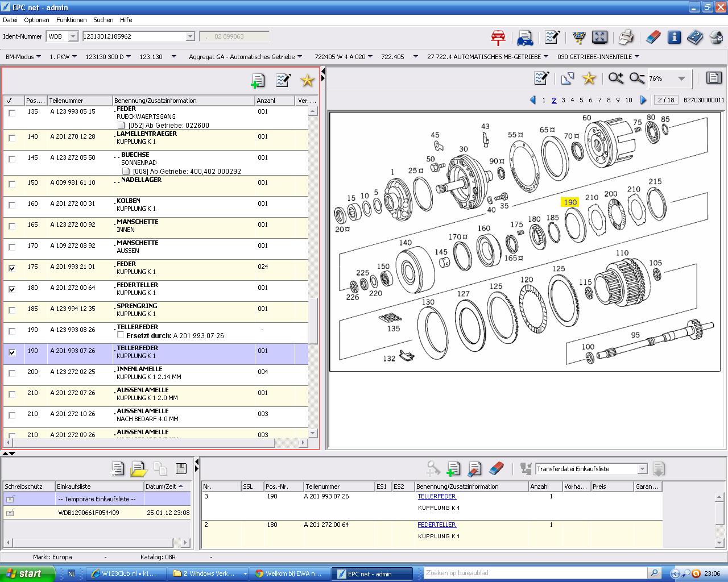Viewport: 728px width, 582px height.
Task: Go to diagram page 10
Action: [x=628, y=100]
